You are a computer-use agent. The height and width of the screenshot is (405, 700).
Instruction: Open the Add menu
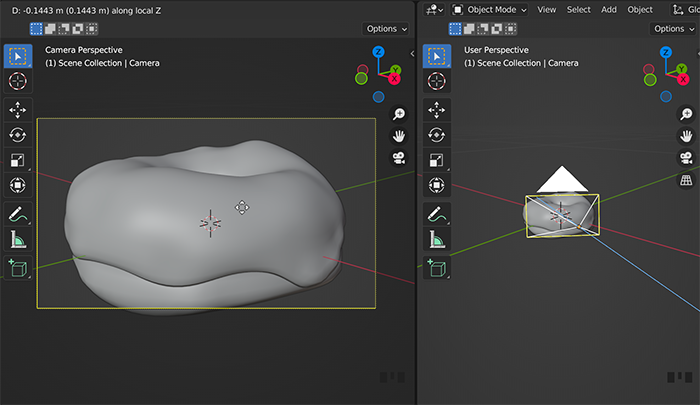click(x=609, y=9)
